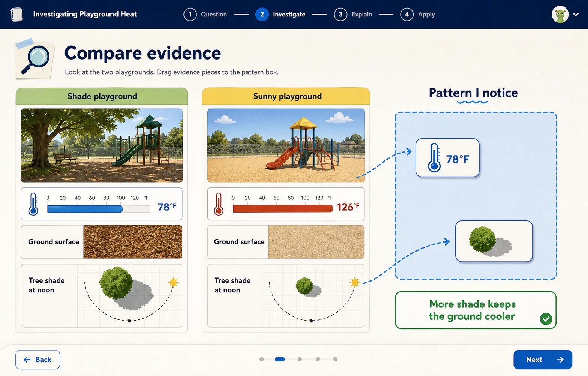Click the red 126°F temperature bar
Screen dimensions: 588x376
tap(283, 209)
